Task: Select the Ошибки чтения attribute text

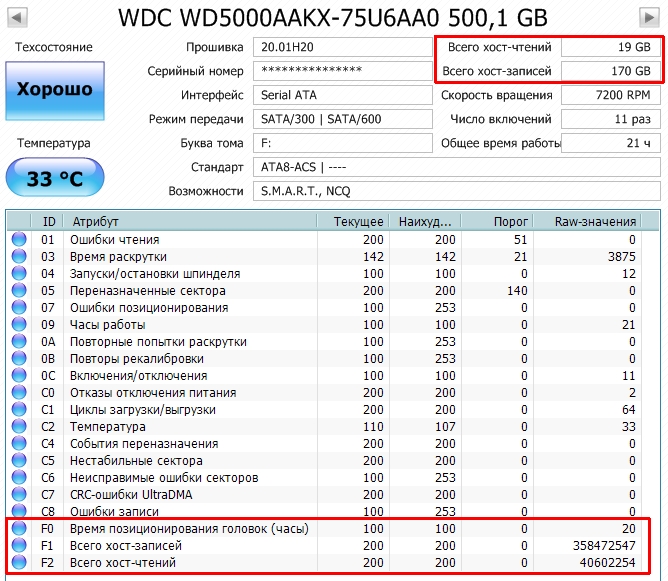Action: [115, 240]
